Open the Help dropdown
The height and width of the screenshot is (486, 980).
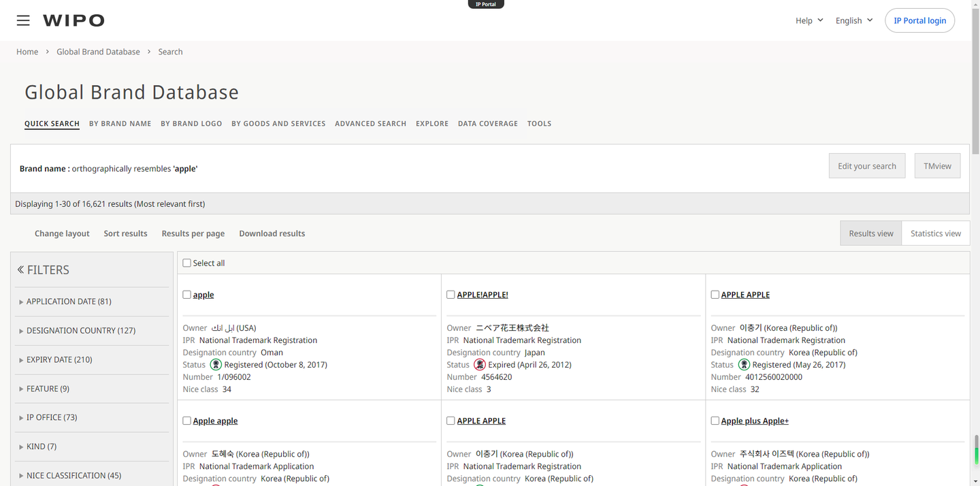(x=809, y=20)
